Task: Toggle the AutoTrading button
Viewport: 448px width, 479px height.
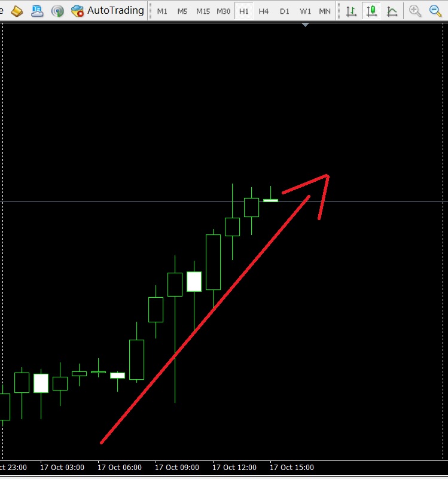Action: (x=107, y=11)
